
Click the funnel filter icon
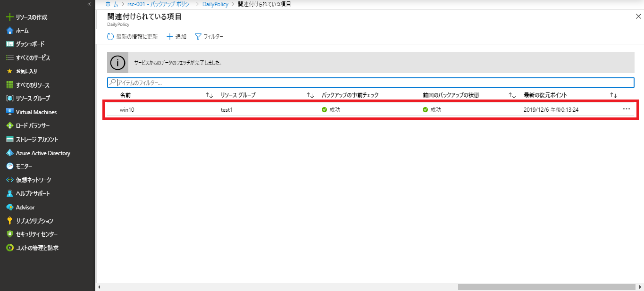click(x=198, y=37)
